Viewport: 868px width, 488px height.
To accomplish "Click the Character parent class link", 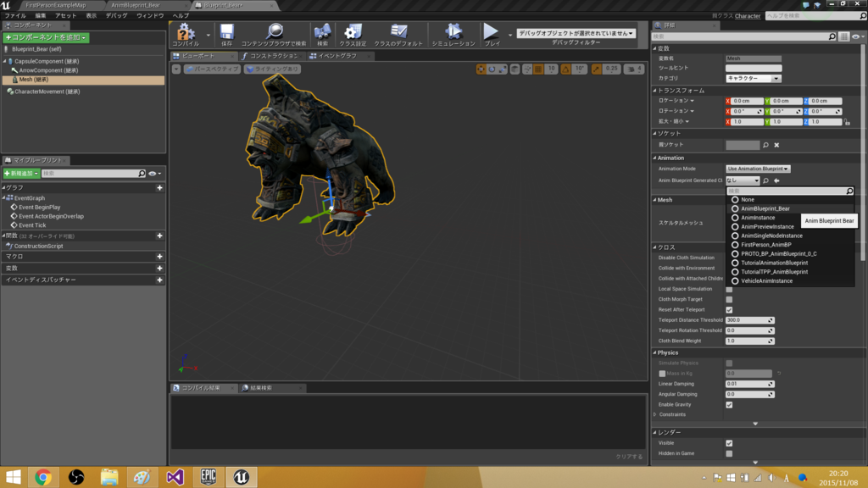I will coord(748,16).
